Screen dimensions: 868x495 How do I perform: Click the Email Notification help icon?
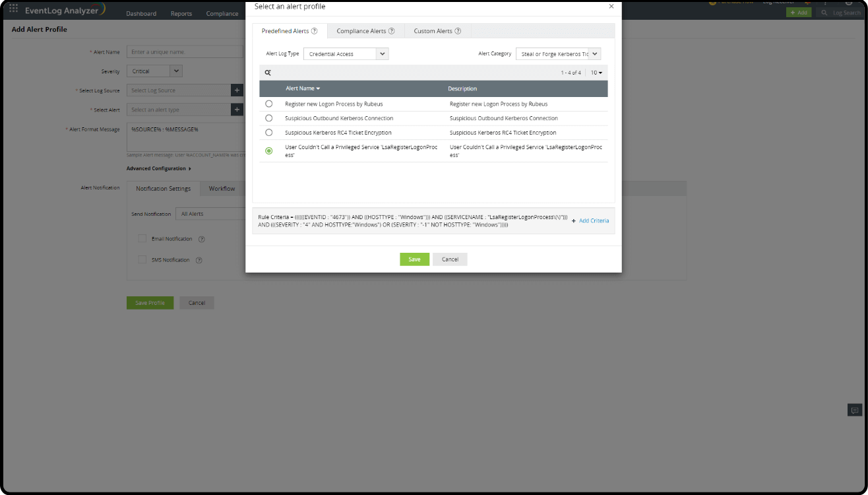click(202, 239)
